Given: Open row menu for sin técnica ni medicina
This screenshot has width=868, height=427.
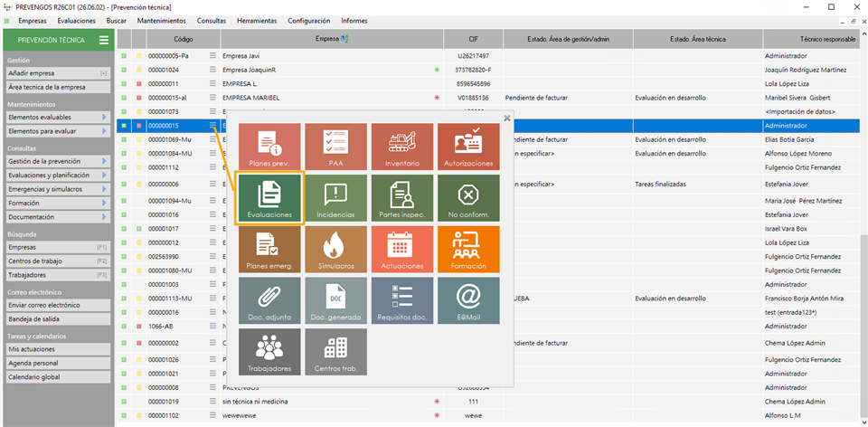Looking at the screenshot, I should tap(212, 401).
